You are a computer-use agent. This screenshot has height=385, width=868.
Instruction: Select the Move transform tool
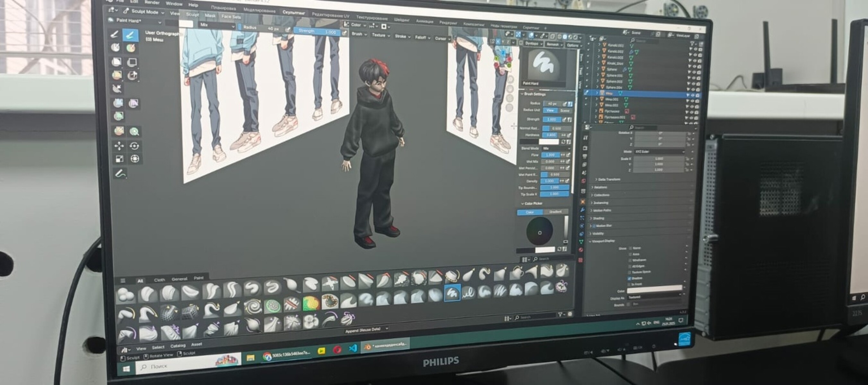pos(119,146)
